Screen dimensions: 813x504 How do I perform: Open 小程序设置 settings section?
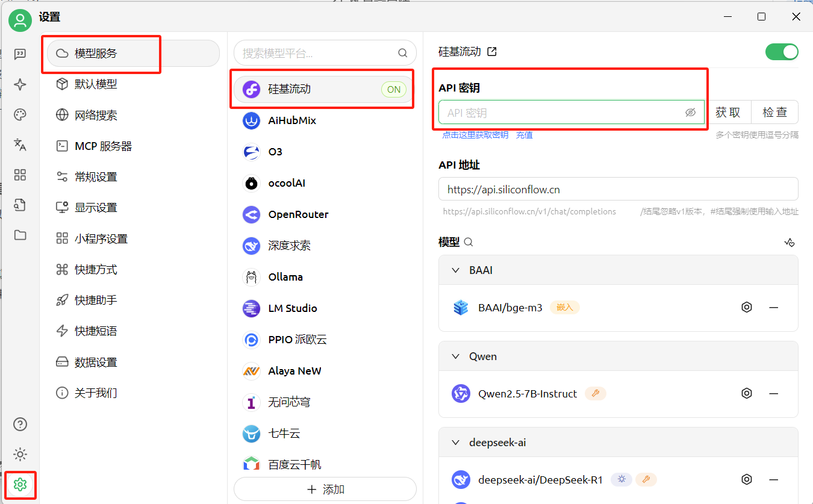point(133,238)
